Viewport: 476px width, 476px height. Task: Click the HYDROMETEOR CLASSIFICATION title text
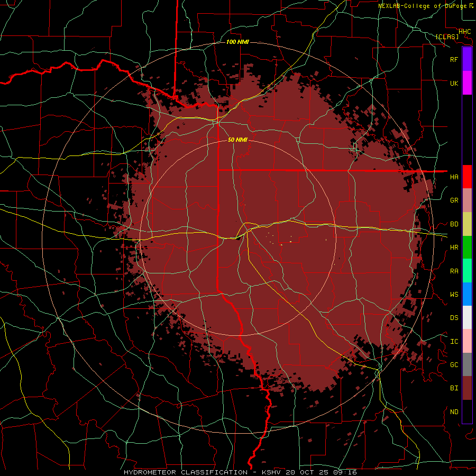click(186, 472)
